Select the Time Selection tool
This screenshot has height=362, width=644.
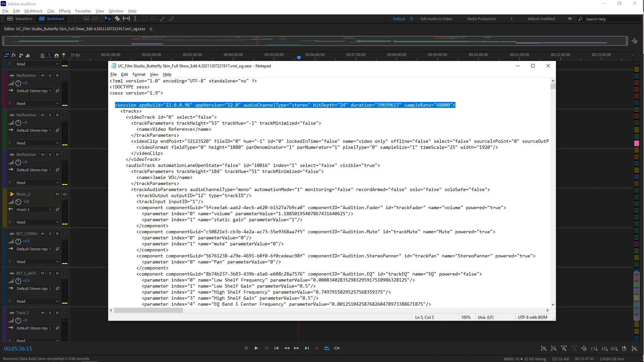click(x=135, y=19)
